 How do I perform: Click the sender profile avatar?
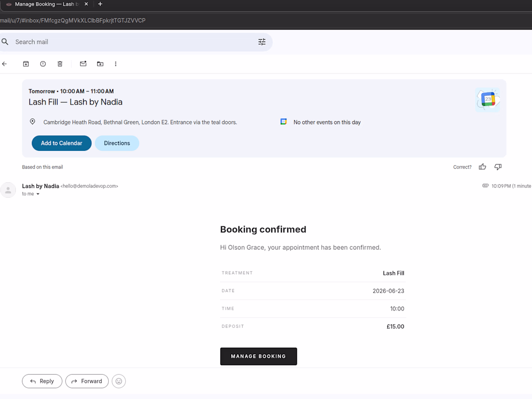8,190
